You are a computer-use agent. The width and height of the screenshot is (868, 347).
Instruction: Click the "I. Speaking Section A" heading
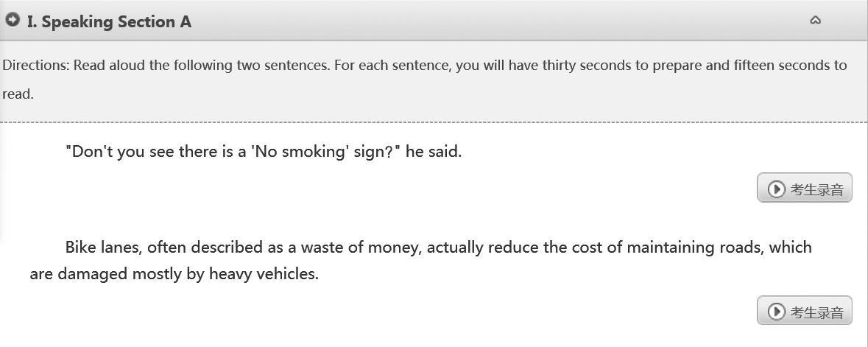pyautogui.click(x=109, y=22)
